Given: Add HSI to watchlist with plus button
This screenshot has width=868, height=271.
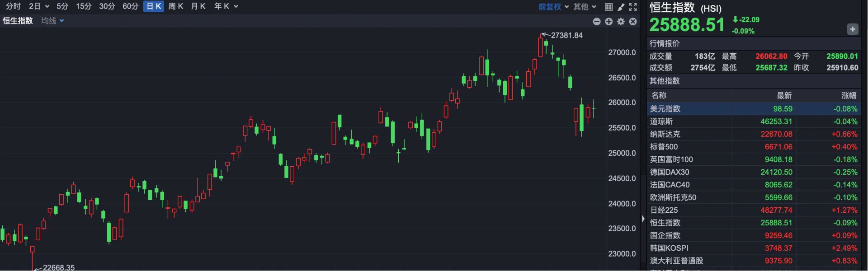Looking at the screenshot, I should [852, 29].
